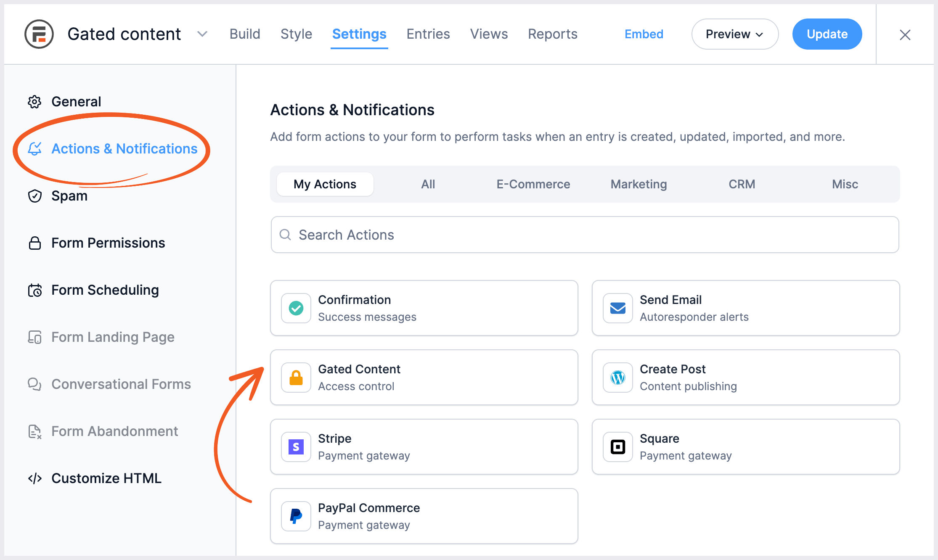Switch to the Build tab

click(x=245, y=34)
